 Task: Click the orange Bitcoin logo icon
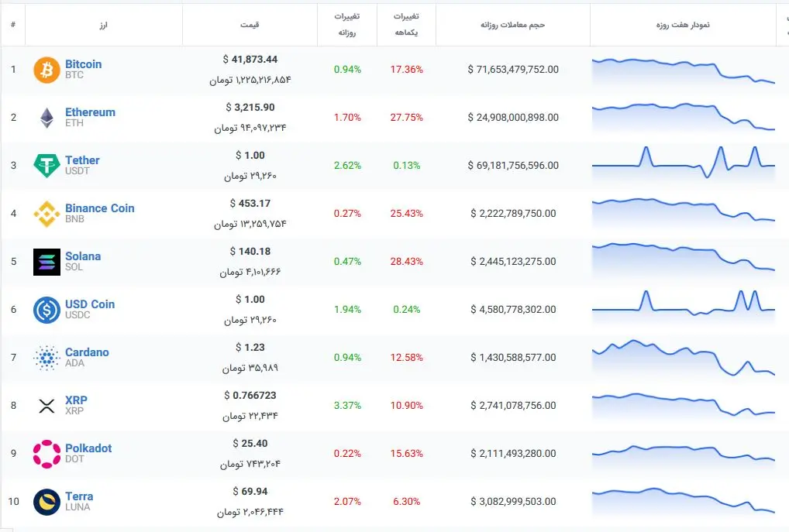tap(47, 70)
